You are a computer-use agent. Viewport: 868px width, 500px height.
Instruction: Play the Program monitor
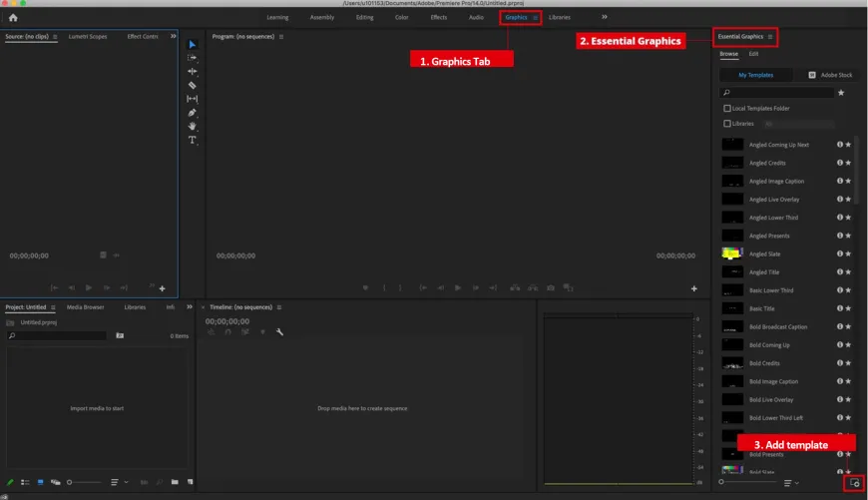[x=458, y=288]
